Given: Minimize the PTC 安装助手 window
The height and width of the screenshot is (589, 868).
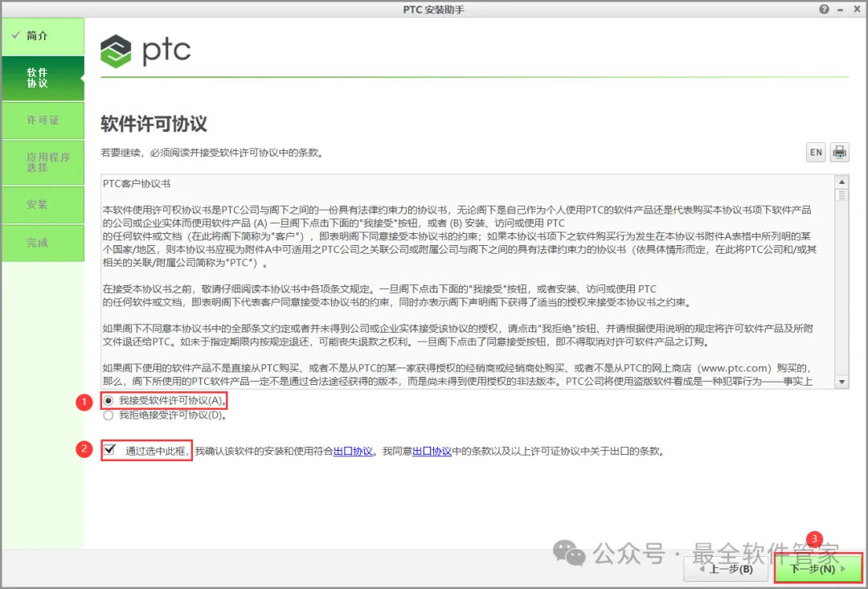Looking at the screenshot, I should click(841, 10).
